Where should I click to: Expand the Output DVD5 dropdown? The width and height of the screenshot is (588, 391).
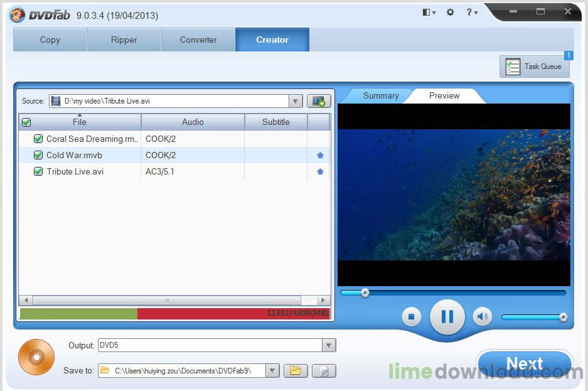click(329, 345)
